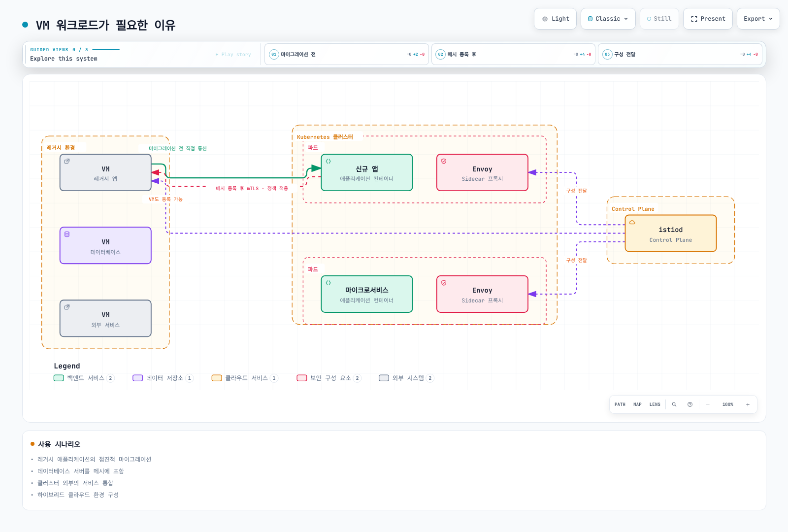Click the code icon on 신규 앱 node
Image resolution: width=788 pixels, height=532 pixels.
point(328,161)
